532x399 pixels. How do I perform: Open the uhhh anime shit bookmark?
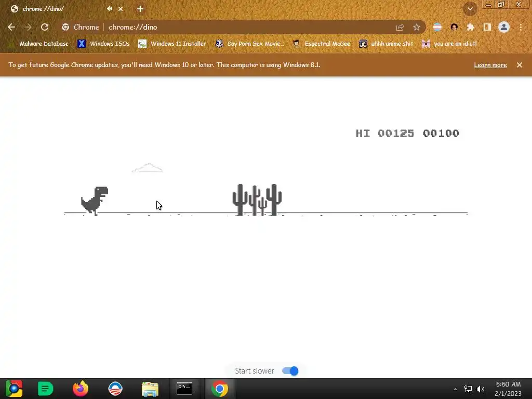pos(386,44)
